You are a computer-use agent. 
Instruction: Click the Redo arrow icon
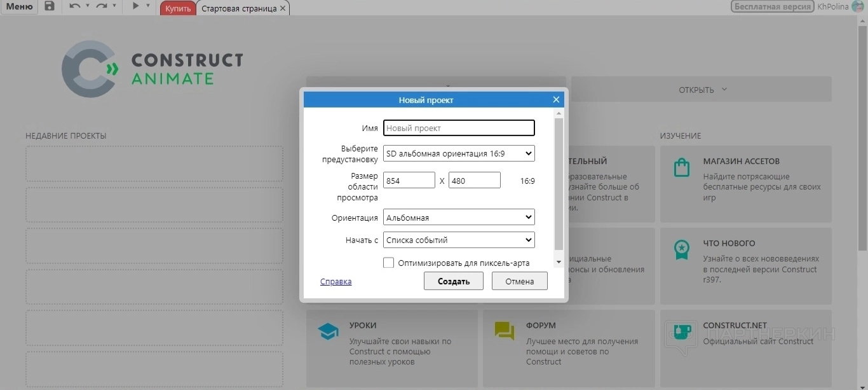point(102,7)
